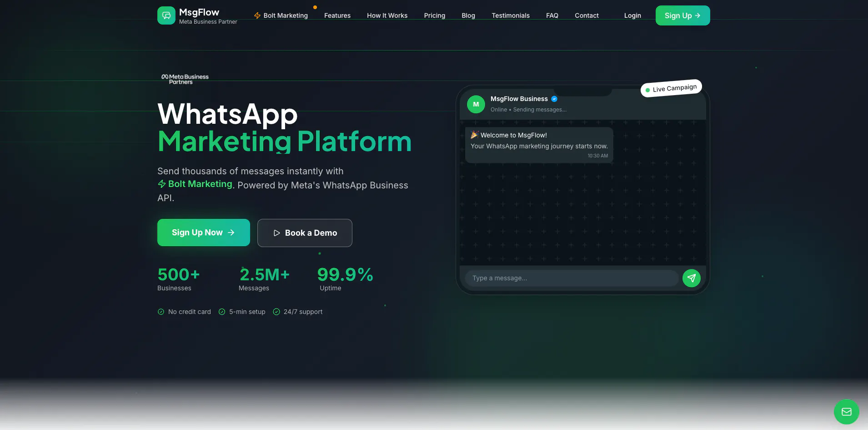The height and width of the screenshot is (430, 868).
Task: Click the 'No credit card' text
Action: point(190,312)
